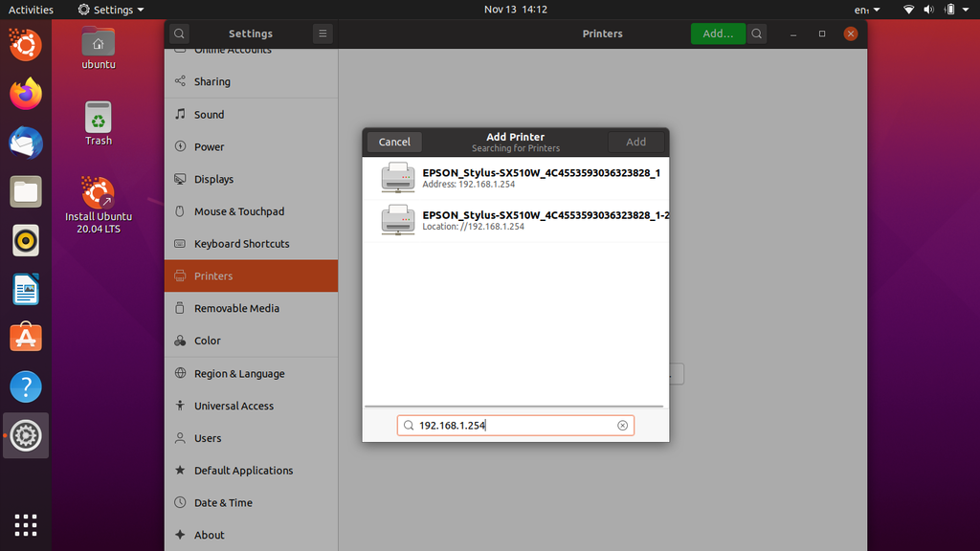The height and width of the screenshot is (551, 980).
Task: Clear the printer search field
Action: [622, 426]
